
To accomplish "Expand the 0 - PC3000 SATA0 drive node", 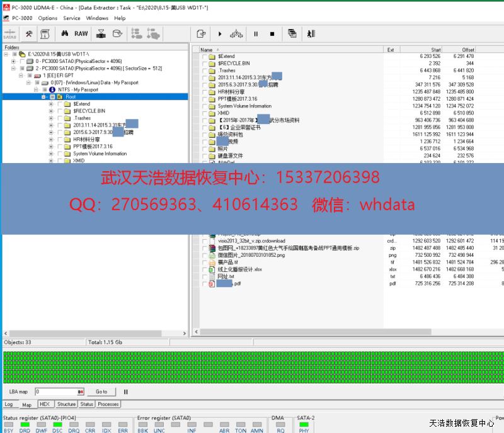I will pos(13,61).
